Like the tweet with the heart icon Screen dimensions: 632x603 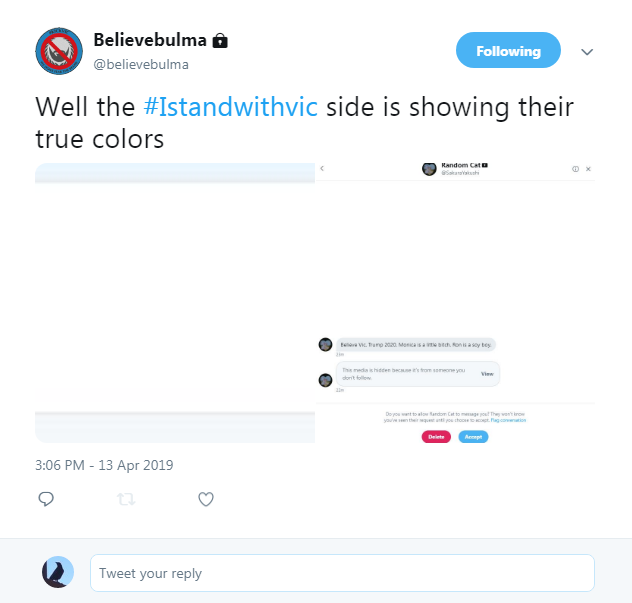206,499
